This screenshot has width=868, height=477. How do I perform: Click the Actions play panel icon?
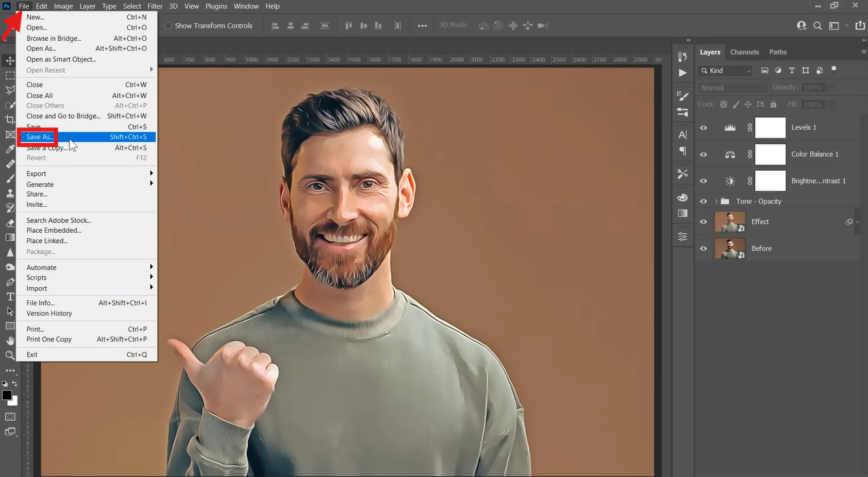coord(682,73)
